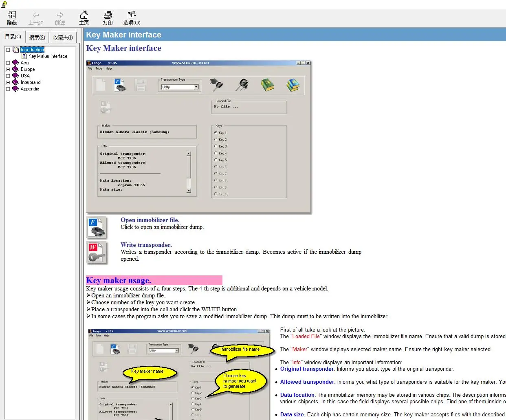
Task: Click the stacked books icon in Tango toolbar
Action: click(x=293, y=85)
